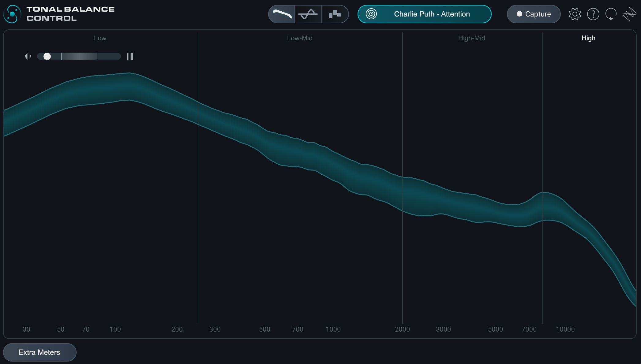
Task: Click the 1000 Hz frequency axis label
Action: coord(333,329)
